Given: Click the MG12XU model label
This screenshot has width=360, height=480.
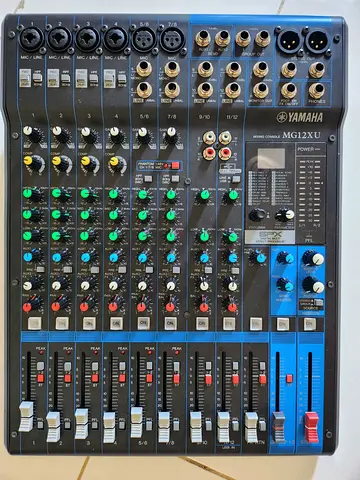Looking at the screenshot, I should (x=301, y=135).
